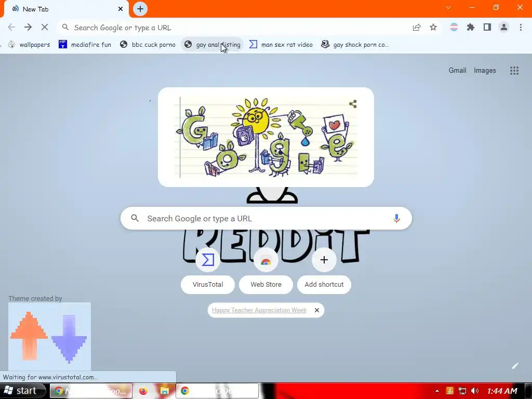Image resolution: width=532 pixels, height=399 pixels.
Task: Toggle the browser side panel
Action: point(487,27)
